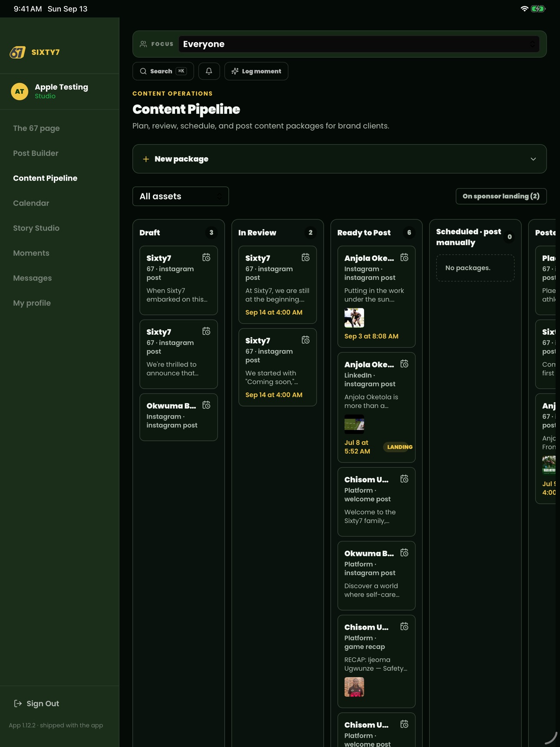Screen dimensions: 560x747
Task: Click Log moment button
Action: click(x=256, y=71)
